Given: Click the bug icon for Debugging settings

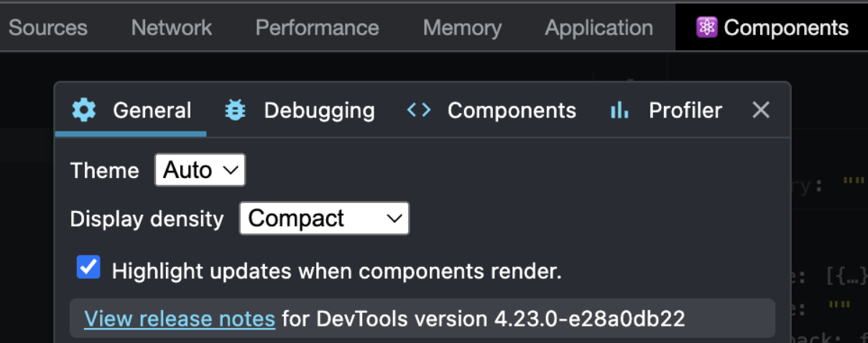Looking at the screenshot, I should click(235, 111).
